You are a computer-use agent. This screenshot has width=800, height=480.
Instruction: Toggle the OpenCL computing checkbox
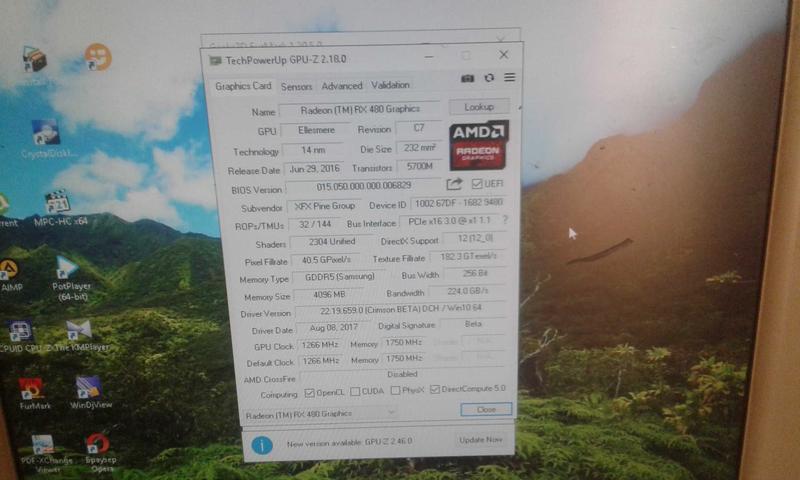[x=308, y=391]
